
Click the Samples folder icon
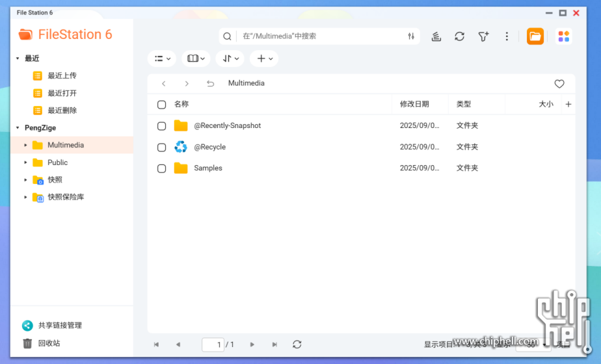pos(181,168)
